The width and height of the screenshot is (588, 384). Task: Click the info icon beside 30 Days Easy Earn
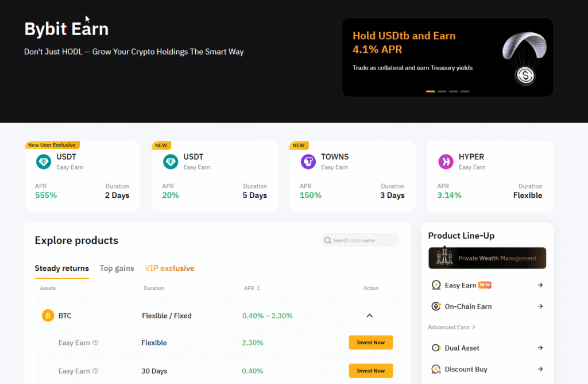click(95, 371)
